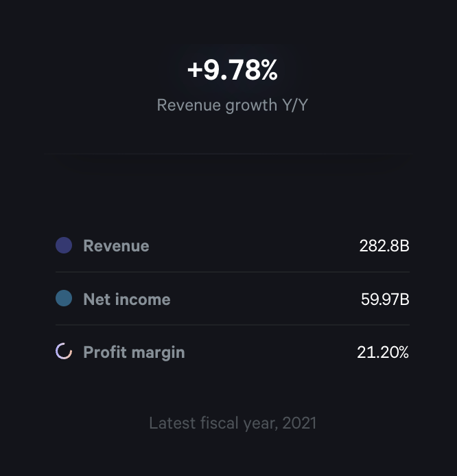Click the 21.20% profit margin value
The image size is (457, 476).
tap(383, 352)
